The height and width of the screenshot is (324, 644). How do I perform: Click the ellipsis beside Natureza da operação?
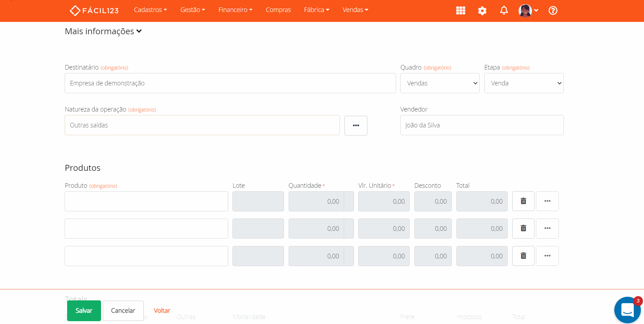(x=356, y=126)
